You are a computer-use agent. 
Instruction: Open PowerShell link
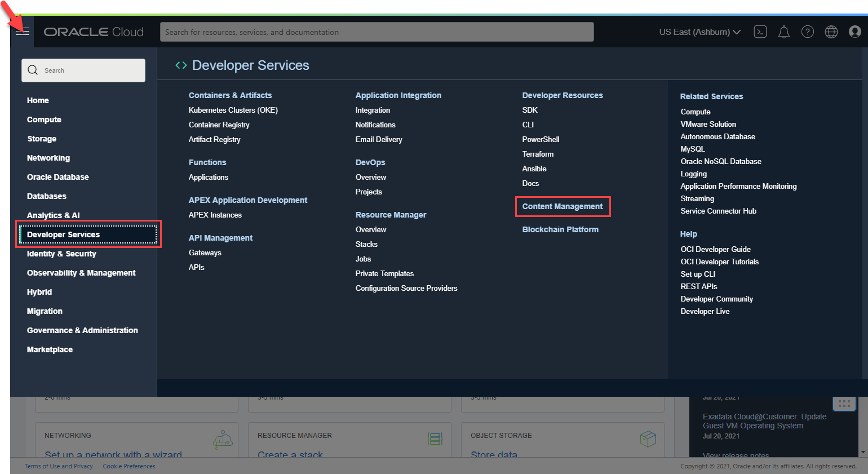(x=541, y=140)
